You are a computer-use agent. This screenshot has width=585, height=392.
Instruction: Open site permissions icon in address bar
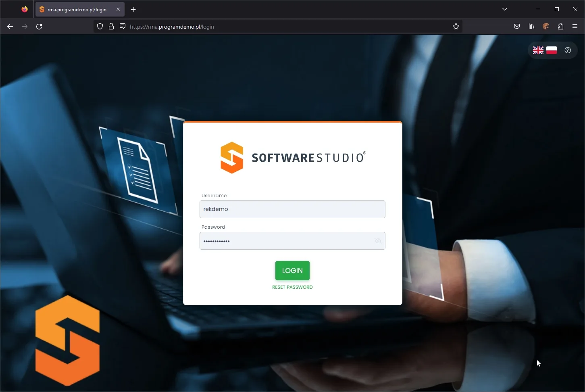click(x=123, y=27)
